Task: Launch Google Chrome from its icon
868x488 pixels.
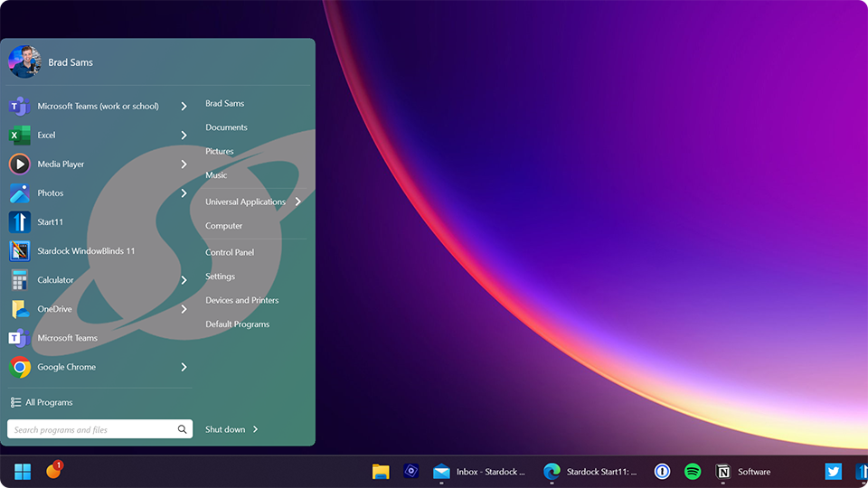Action: 19,367
